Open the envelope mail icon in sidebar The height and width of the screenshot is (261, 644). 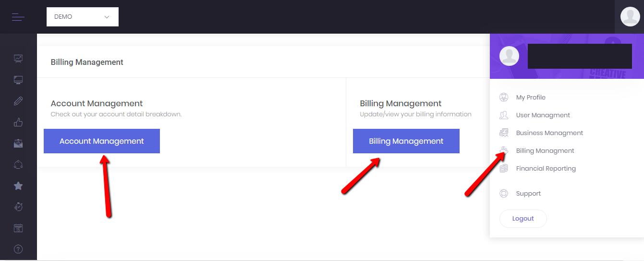[18, 143]
